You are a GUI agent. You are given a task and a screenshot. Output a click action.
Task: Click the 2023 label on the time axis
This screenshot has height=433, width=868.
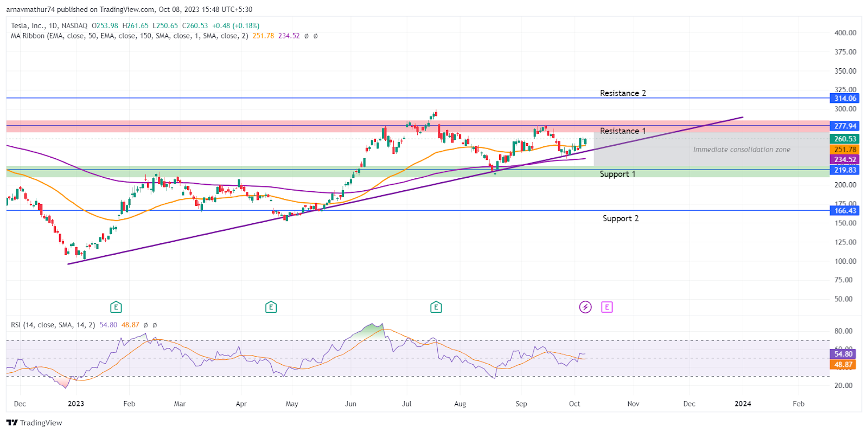click(76, 404)
